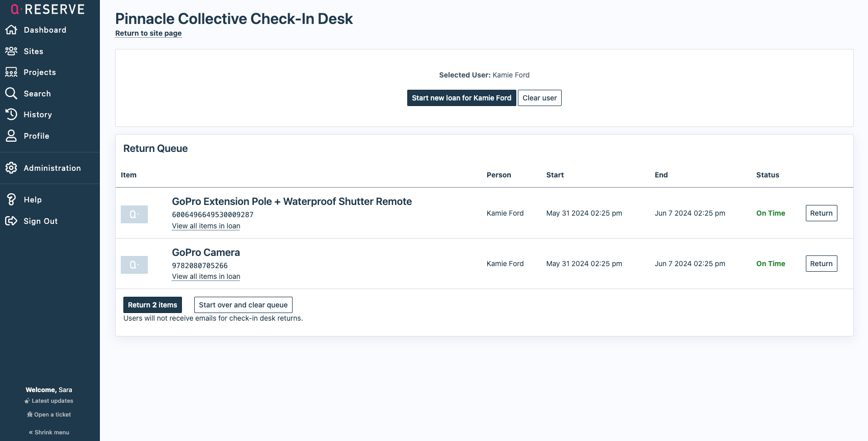The image size is (868, 441).
Task: Open History using the clock icon
Action: 11,115
